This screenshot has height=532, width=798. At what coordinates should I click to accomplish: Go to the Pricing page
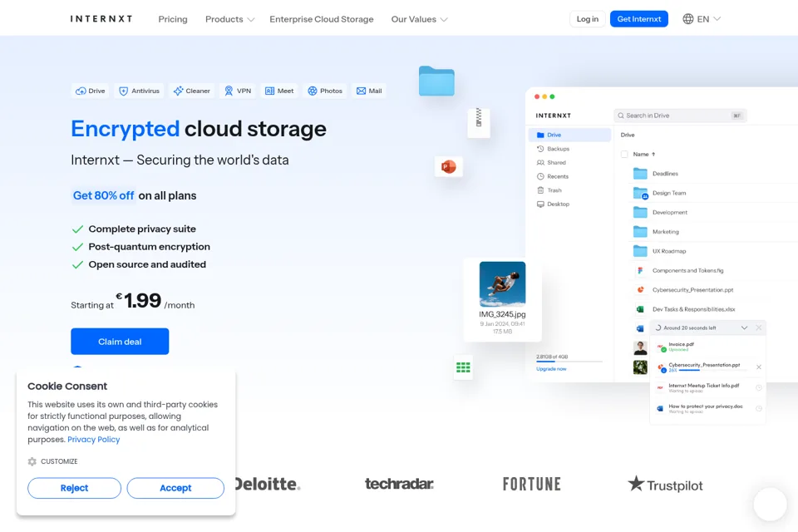point(173,19)
